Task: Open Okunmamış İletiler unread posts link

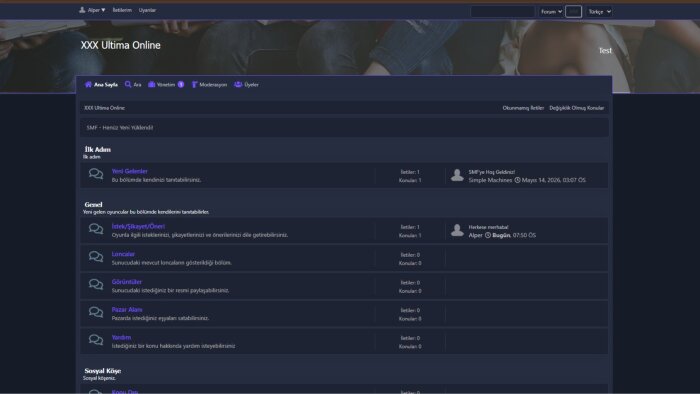Action: pos(523,108)
